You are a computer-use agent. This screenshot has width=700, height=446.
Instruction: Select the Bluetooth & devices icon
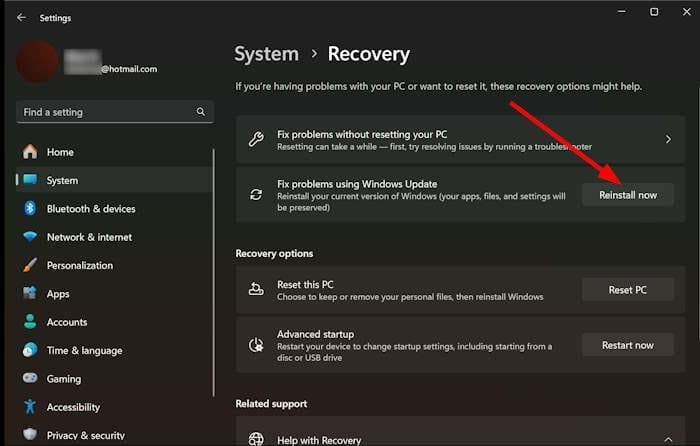30,208
